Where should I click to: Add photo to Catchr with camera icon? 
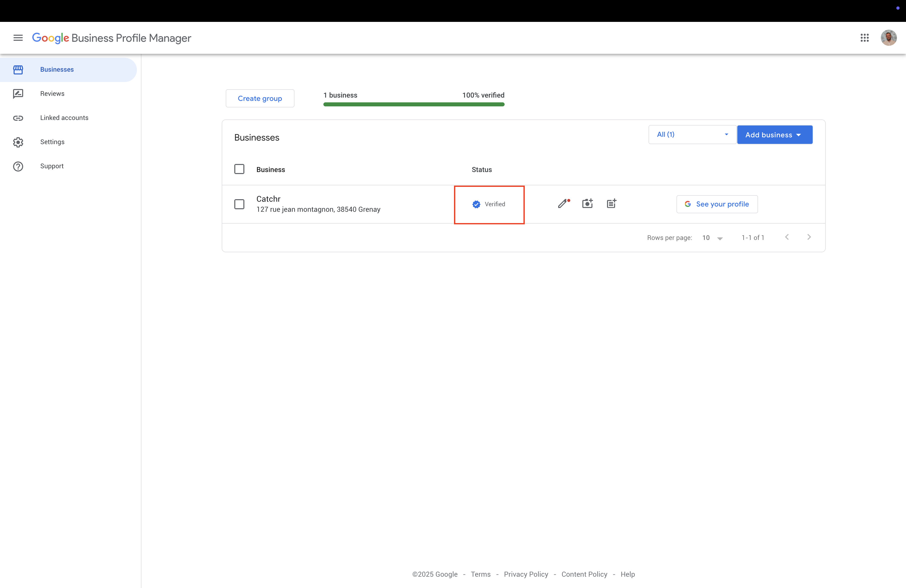coord(587,203)
